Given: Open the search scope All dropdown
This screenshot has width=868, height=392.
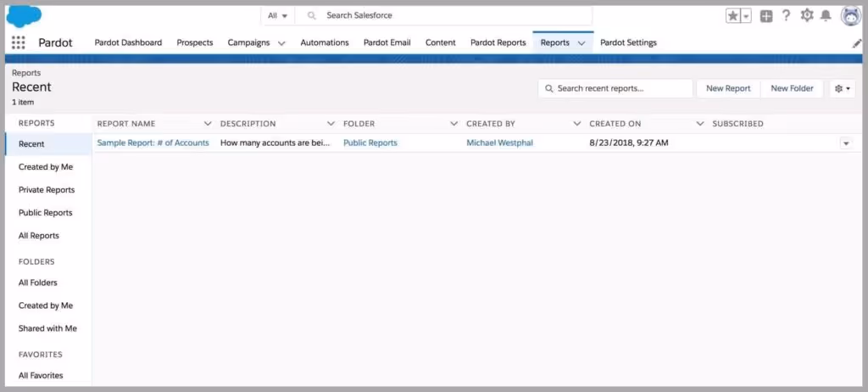Looking at the screenshot, I should 277,15.
